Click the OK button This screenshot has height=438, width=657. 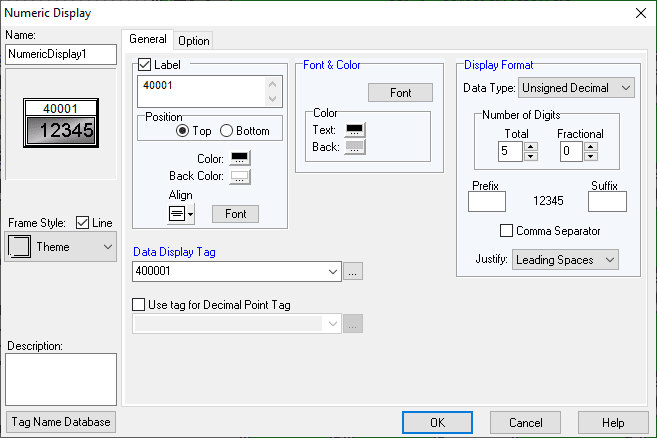pos(437,422)
